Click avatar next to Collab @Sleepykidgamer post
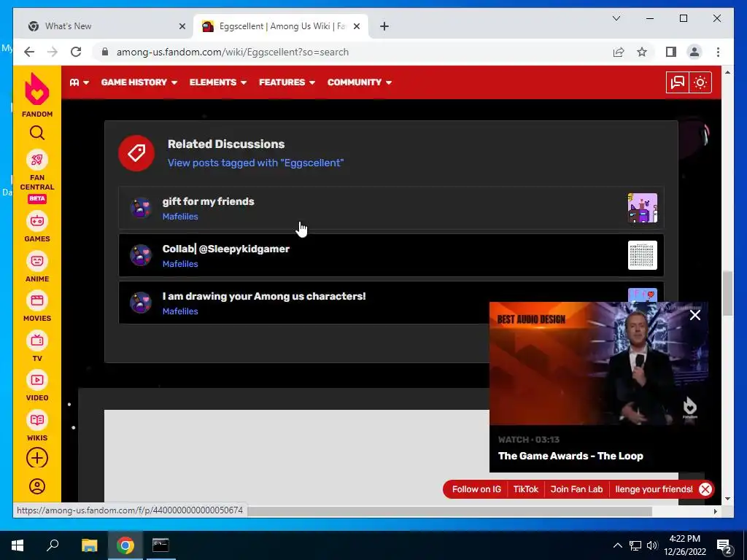The height and width of the screenshot is (560, 747). [141, 254]
